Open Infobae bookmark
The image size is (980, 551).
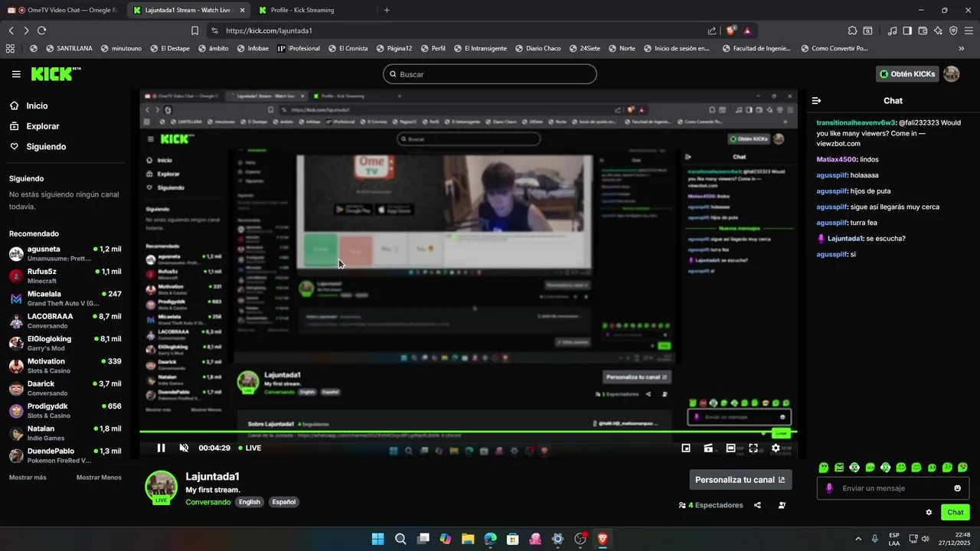[253, 48]
